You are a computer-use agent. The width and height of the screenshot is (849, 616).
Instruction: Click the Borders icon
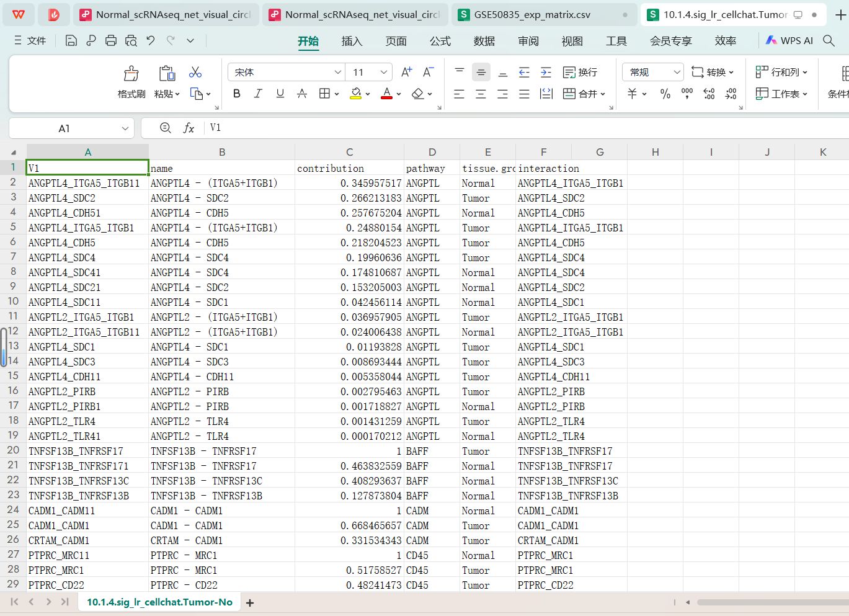pyautogui.click(x=324, y=94)
